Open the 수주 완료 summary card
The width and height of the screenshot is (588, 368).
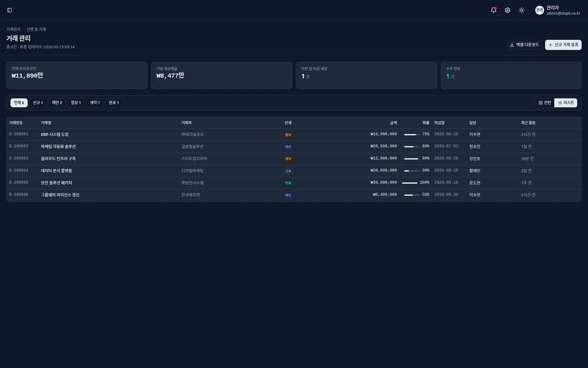[x=511, y=75]
